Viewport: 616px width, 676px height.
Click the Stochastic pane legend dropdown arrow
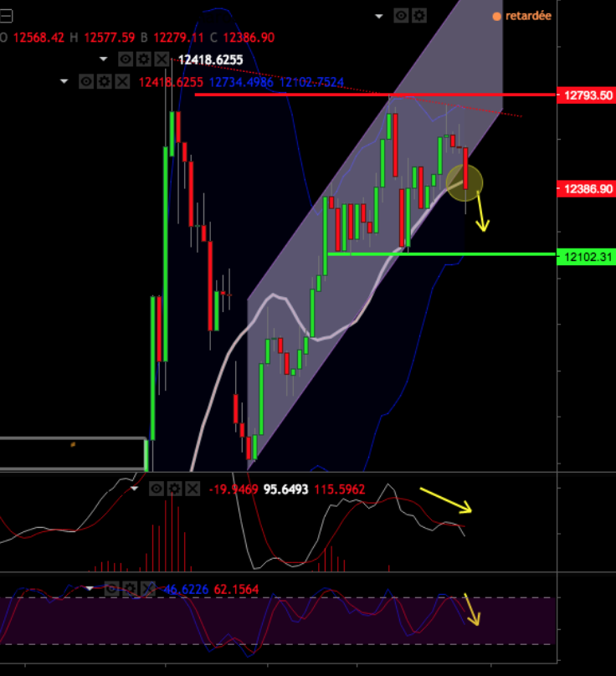coord(90,589)
